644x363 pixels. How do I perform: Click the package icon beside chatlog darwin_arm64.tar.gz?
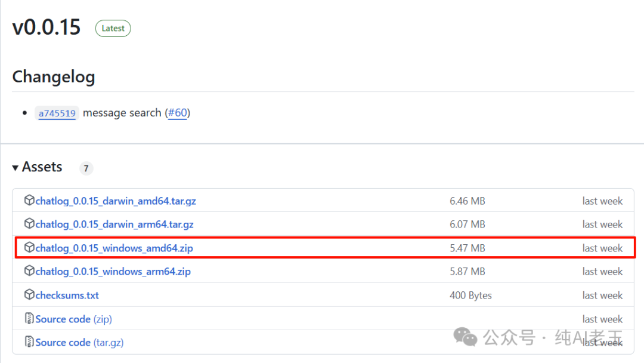tap(29, 224)
